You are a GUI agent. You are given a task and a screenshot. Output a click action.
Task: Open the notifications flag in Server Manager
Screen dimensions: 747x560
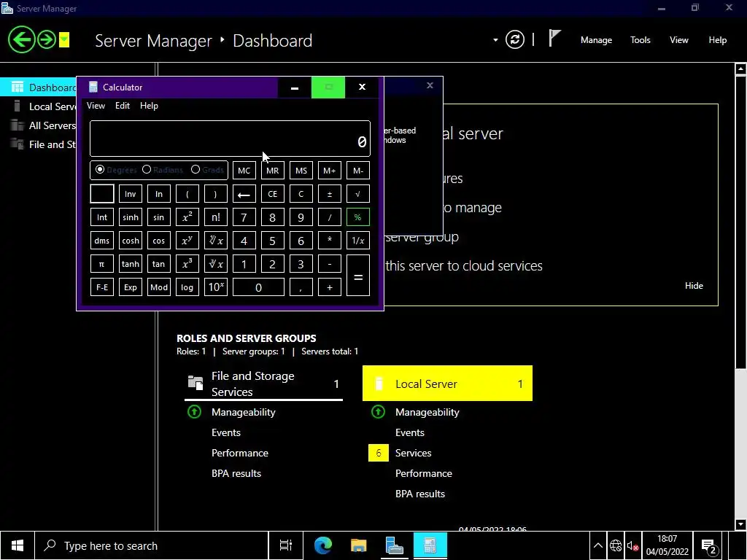554,39
